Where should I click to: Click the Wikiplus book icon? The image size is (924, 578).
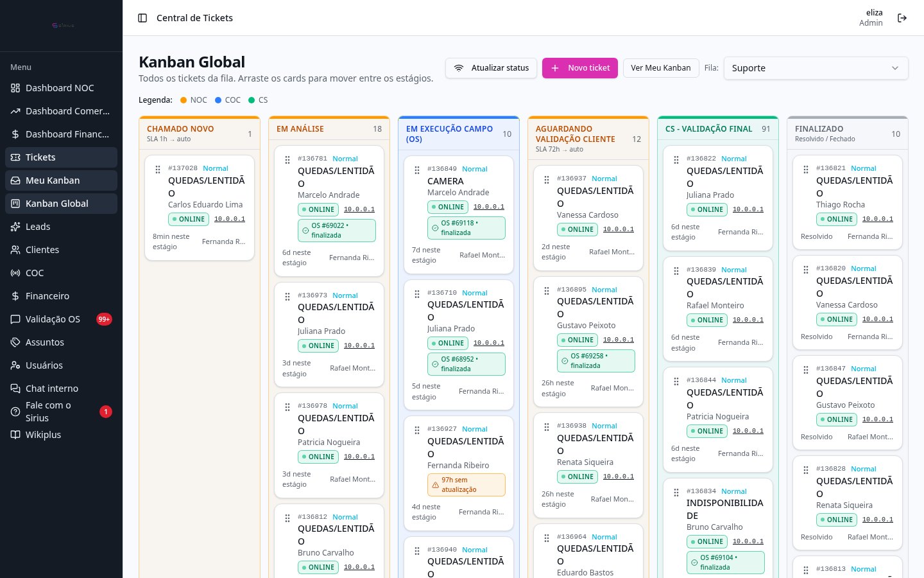point(15,435)
